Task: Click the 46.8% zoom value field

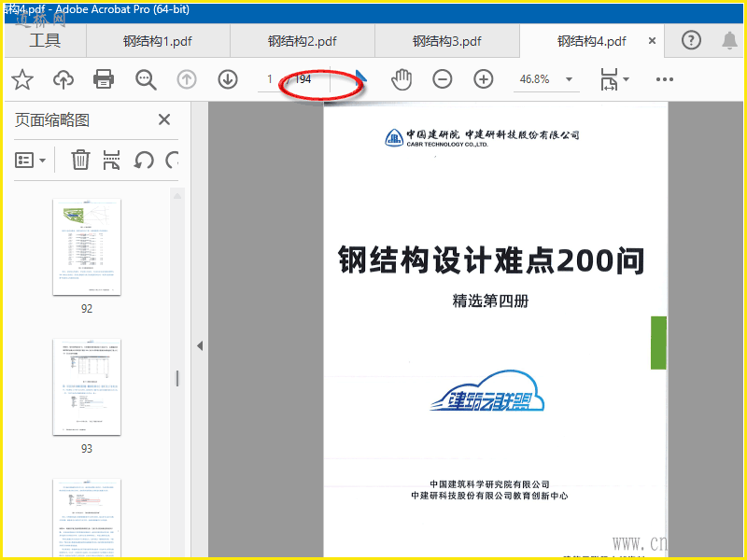Action: 534,79
